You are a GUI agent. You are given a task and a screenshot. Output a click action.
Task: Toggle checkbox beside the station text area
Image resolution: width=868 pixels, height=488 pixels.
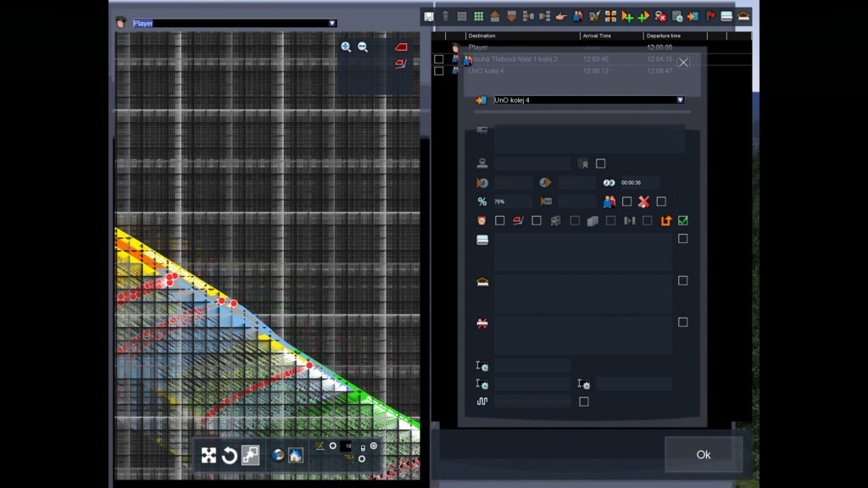coord(683,280)
